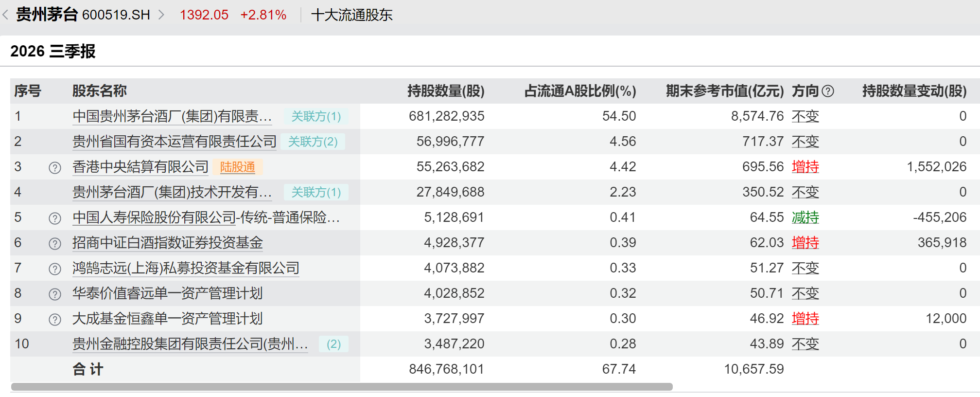Click 持股数量(股) column header
Screen dimensions: 980x397
tap(446, 91)
